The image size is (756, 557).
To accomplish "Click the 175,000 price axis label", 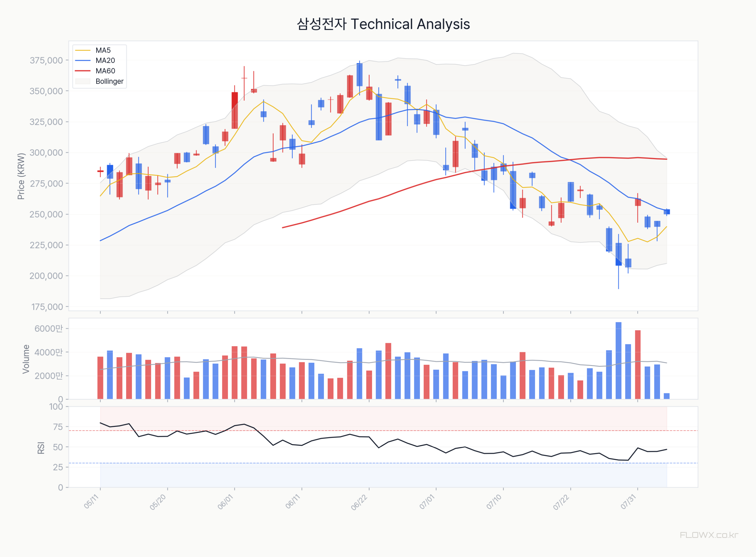I will click(47, 307).
